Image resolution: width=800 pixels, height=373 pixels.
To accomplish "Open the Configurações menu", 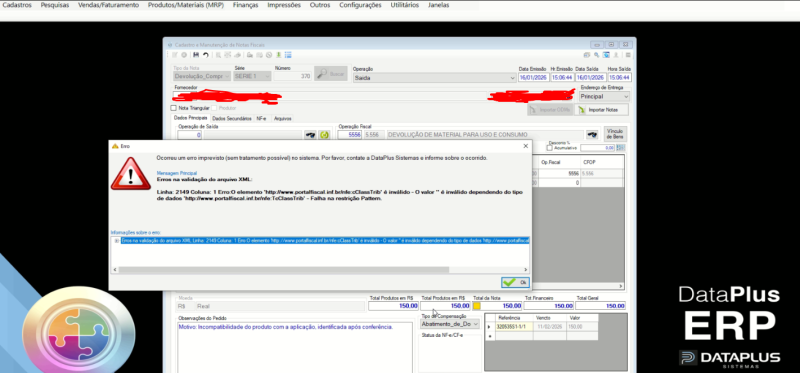I will [360, 5].
